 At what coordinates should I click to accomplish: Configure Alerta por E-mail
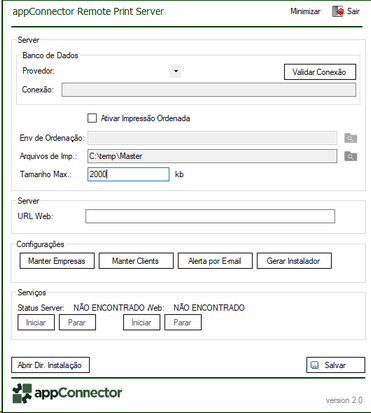215,261
